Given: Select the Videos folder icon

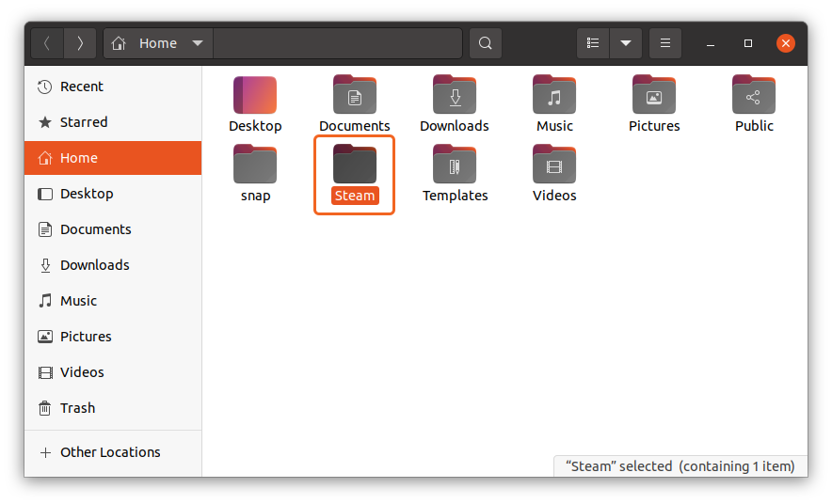Looking at the screenshot, I should tap(554, 165).
